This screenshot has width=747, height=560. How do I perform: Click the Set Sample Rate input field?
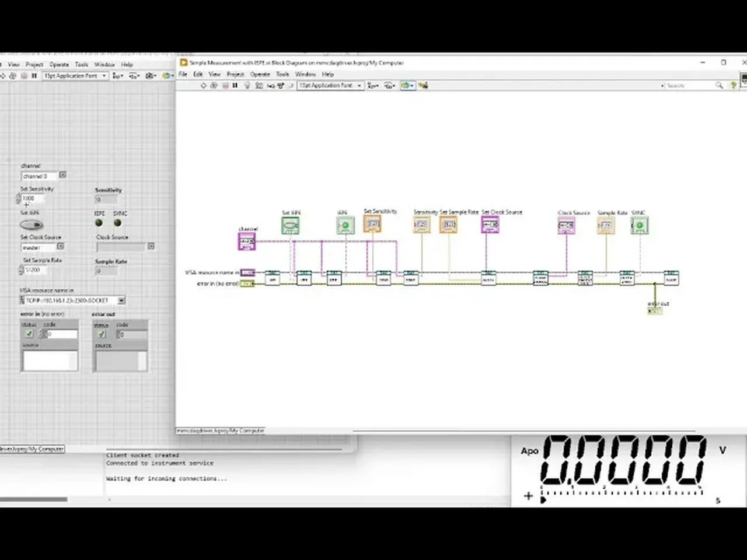(36, 269)
